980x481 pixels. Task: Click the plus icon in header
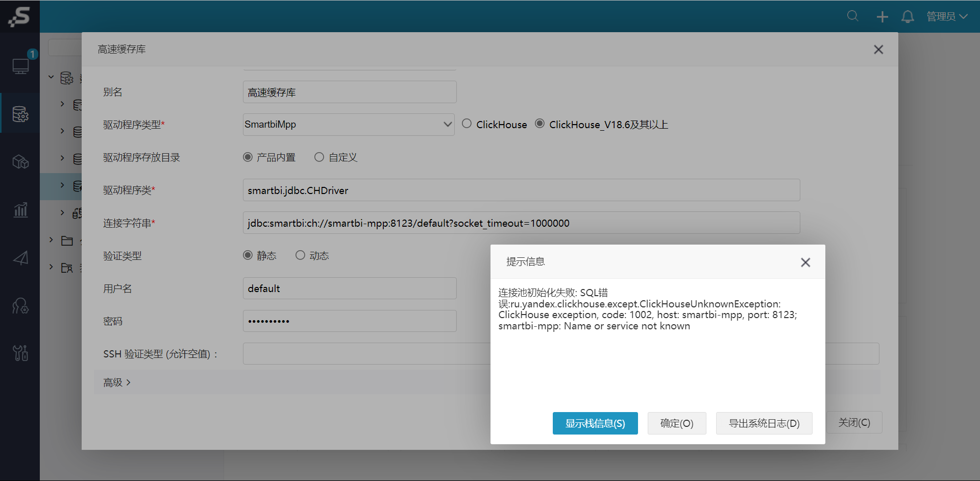coord(882,17)
